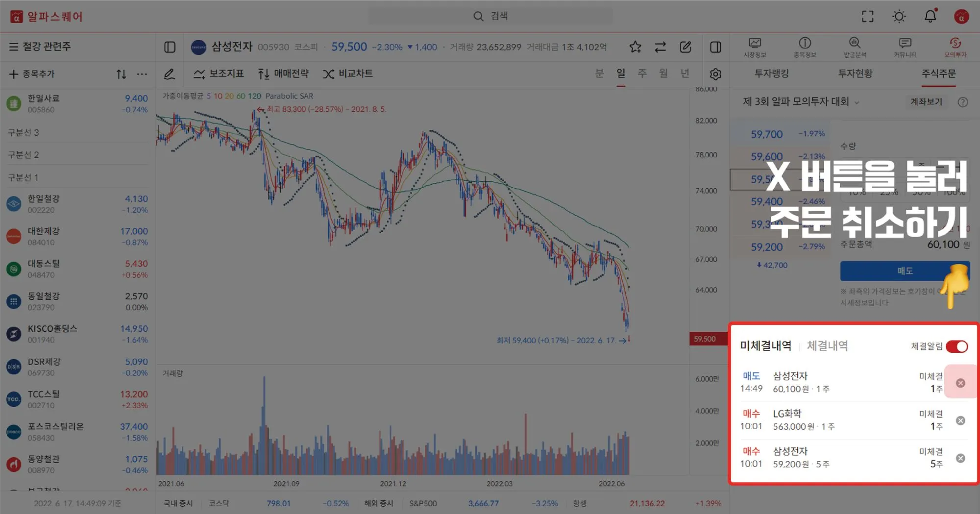The width and height of the screenshot is (980, 514).
Task: Select 대동스틸 in the watchlist
Action: click(77, 269)
